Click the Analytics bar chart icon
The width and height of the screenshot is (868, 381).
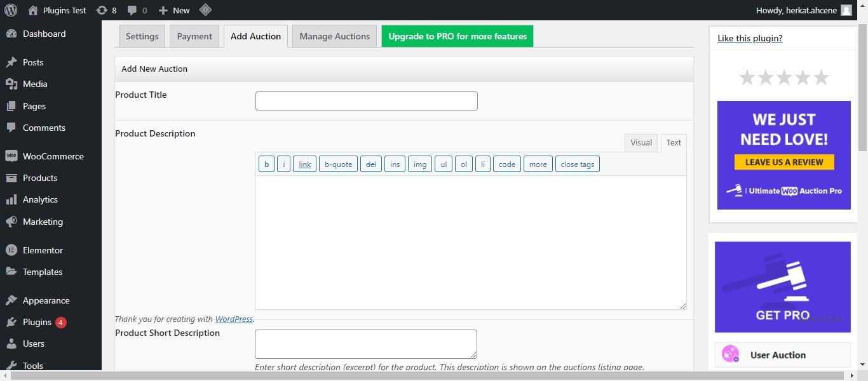pyautogui.click(x=11, y=199)
